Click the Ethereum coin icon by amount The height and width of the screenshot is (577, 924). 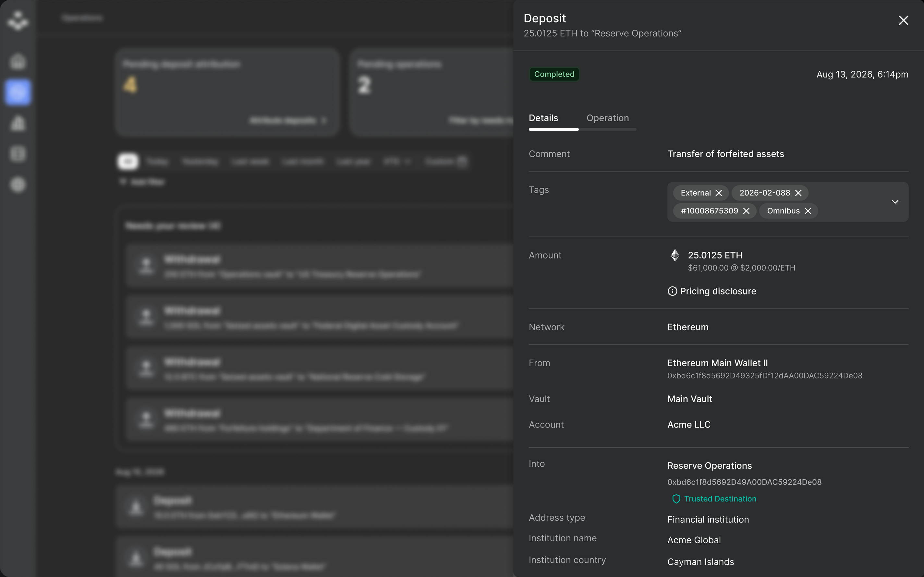click(x=675, y=255)
